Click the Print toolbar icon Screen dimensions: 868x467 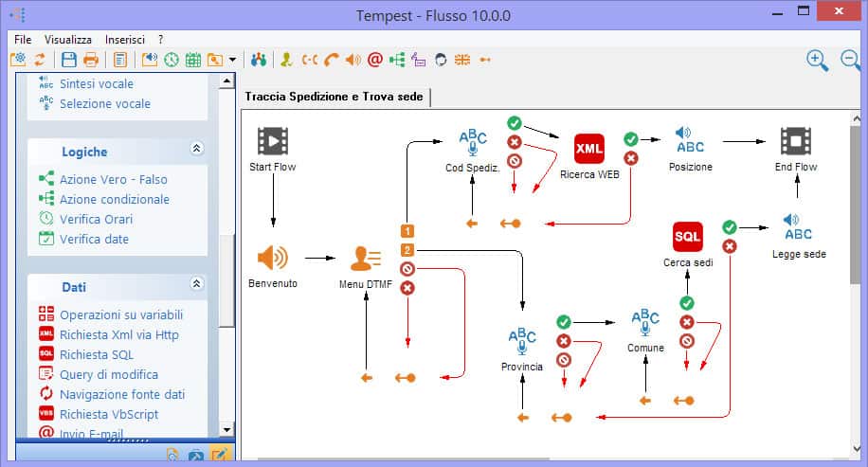click(x=91, y=60)
